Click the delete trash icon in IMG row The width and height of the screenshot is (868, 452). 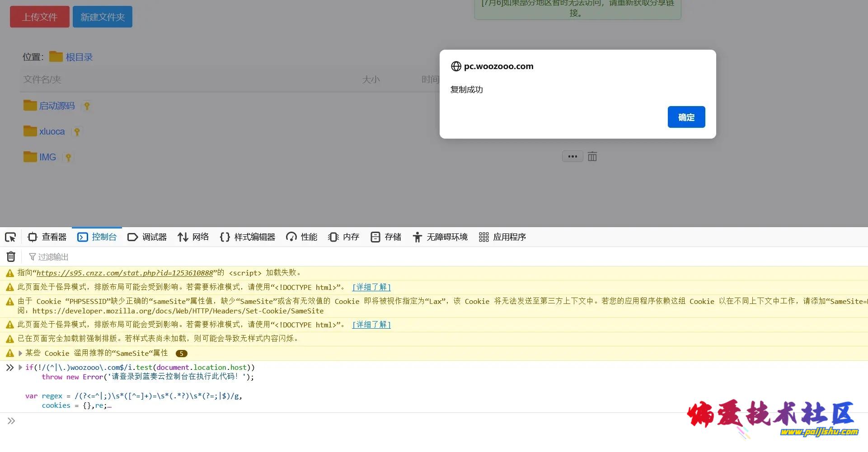click(x=592, y=157)
